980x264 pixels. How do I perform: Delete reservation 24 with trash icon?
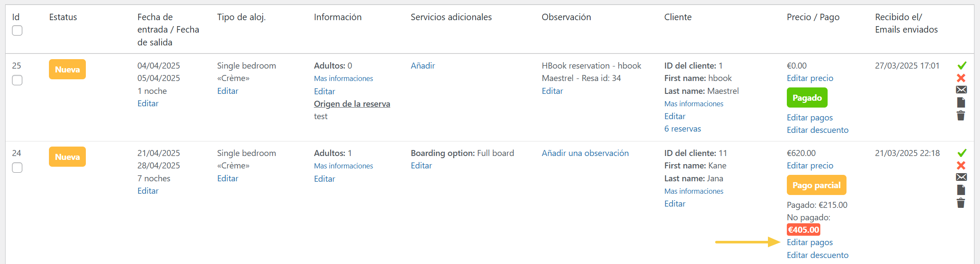(x=961, y=203)
